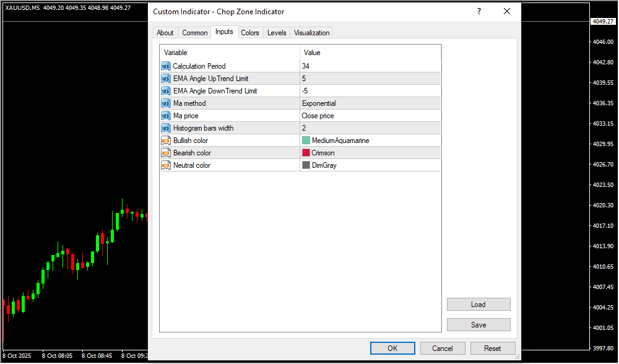Load saved input settings
The width and height of the screenshot is (619, 364).
(x=478, y=305)
